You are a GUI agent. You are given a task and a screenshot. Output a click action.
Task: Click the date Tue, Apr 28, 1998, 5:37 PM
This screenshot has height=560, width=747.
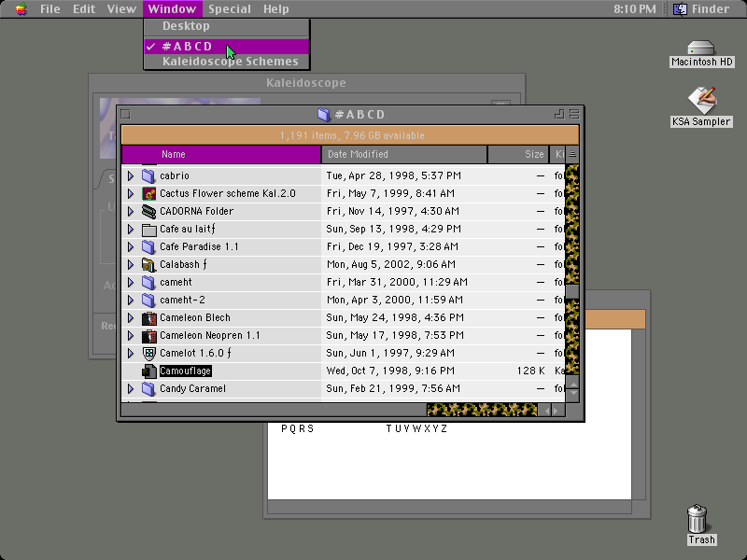click(x=393, y=175)
